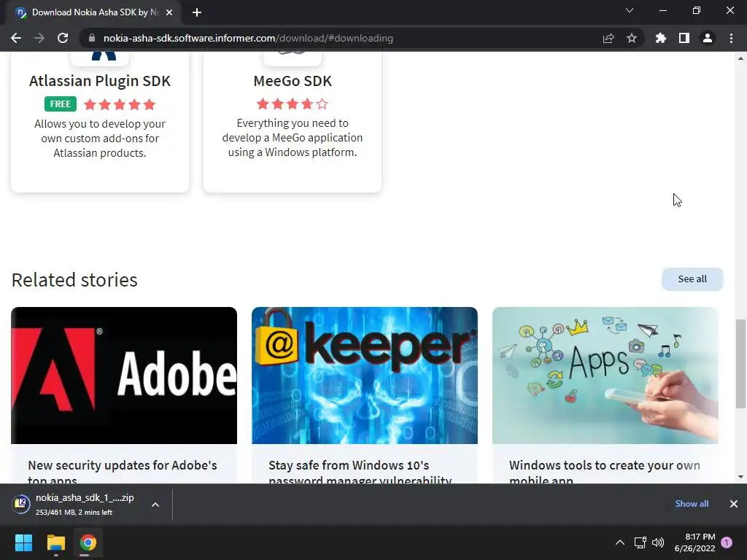The height and width of the screenshot is (560, 747).
Task: Click Atlassian Plugin SDK star rating
Action: click(x=120, y=104)
